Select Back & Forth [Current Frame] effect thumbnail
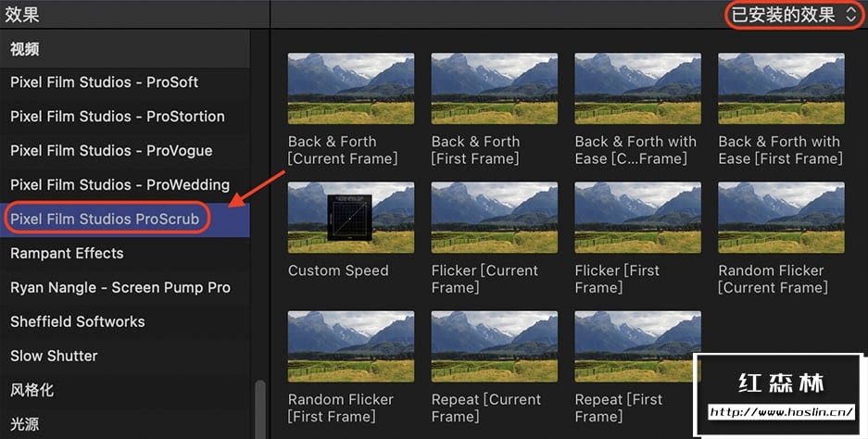Viewport: 868px width, 439px height. 351,89
